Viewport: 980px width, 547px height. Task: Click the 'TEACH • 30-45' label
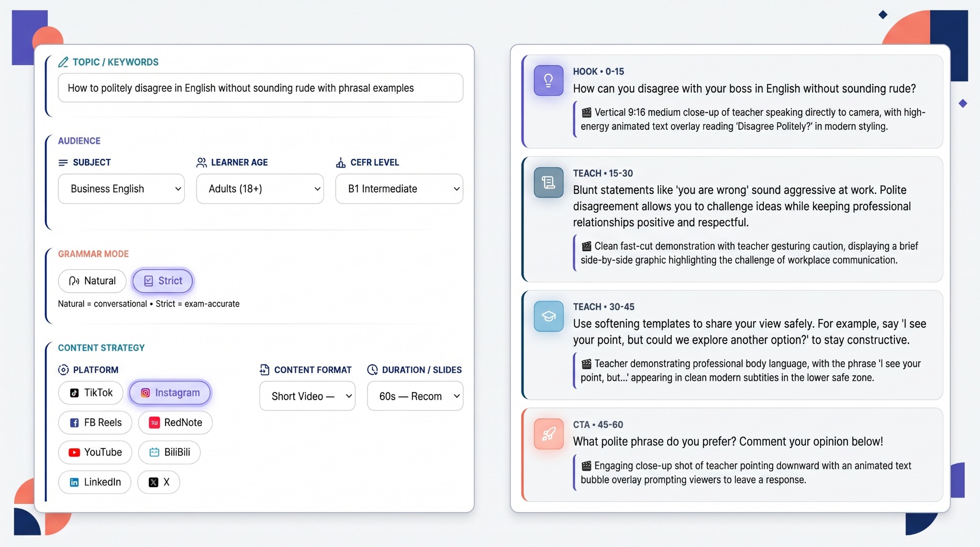point(604,307)
